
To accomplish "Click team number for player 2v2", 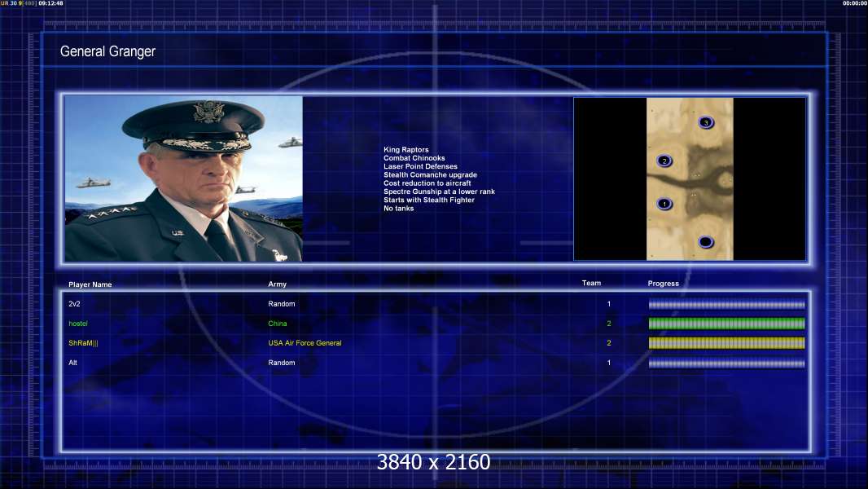I will [609, 304].
